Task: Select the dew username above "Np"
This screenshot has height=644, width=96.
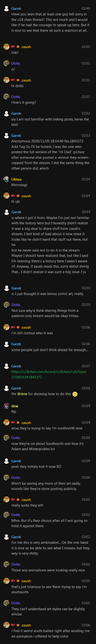Action: [15, 406]
